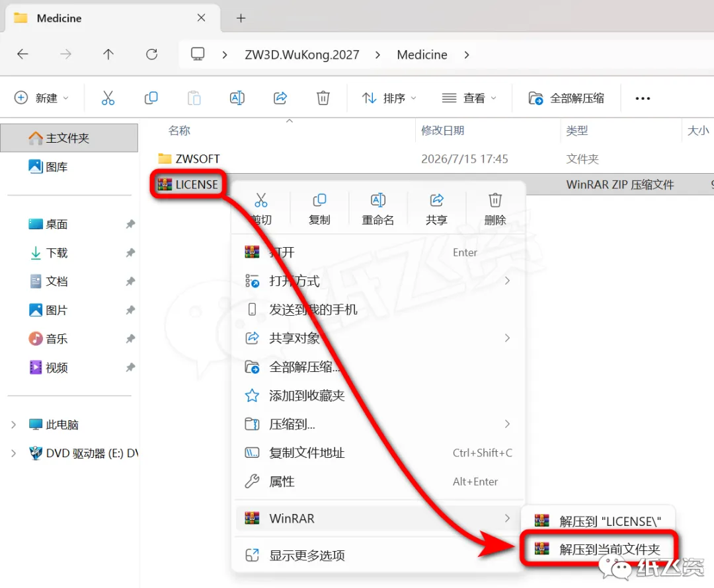Open the 新建 dropdown
The image size is (714, 588).
42,98
